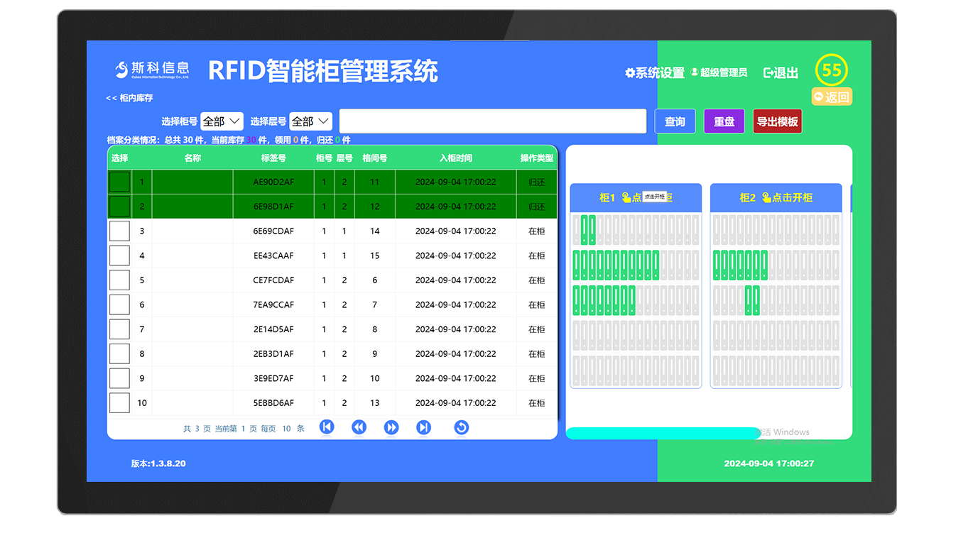Jump to the first page of records
The width and height of the screenshot is (973, 560).
click(326, 427)
